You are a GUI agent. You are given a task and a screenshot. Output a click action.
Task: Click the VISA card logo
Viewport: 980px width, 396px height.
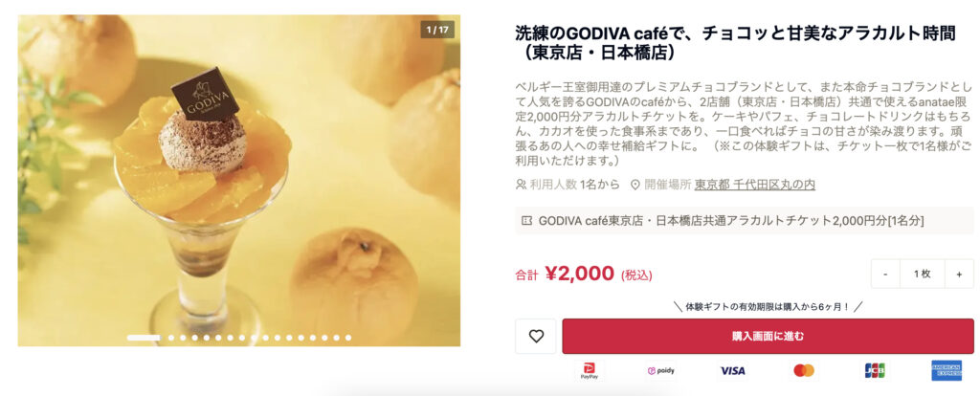pyautogui.click(x=732, y=371)
